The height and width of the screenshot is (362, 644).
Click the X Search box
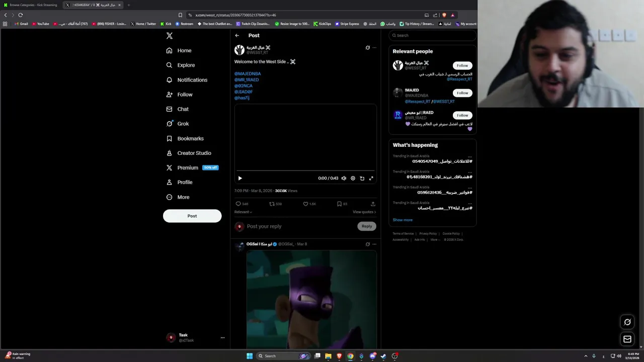coord(432,35)
